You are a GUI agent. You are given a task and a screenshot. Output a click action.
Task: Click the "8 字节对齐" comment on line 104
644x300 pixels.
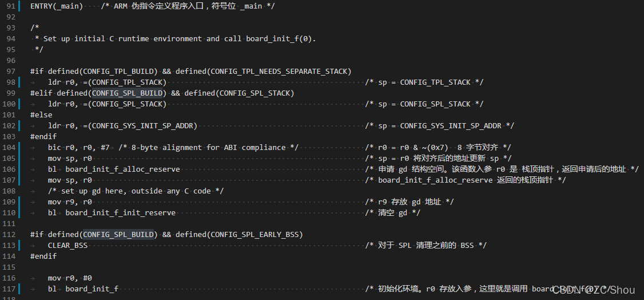pos(478,147)
